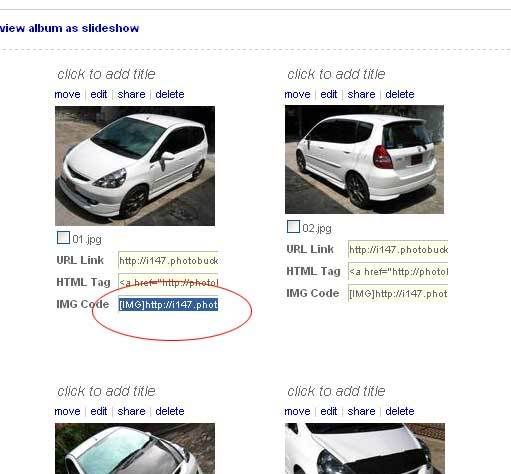Add title to the 01.jpg photo
This screenshot has height=474, width=511.
coord(106,74)
